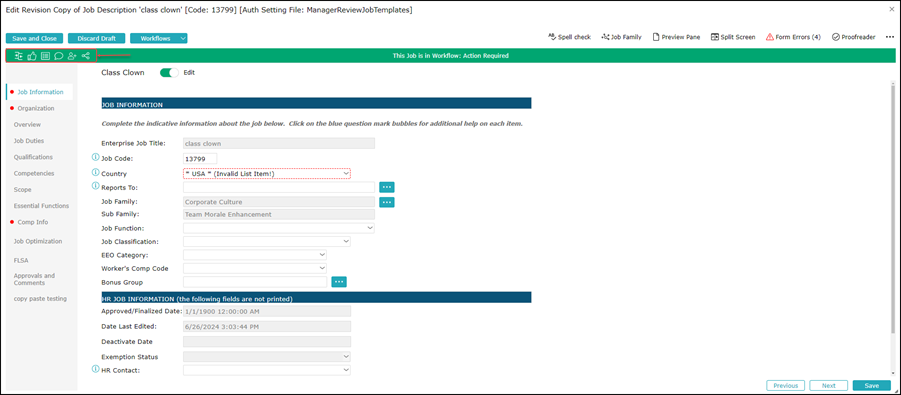Click the Bonus Group input field
Image resolution: width=901 pixels, height=395 pixels.
pyautogui.click(x=255, y=282)
